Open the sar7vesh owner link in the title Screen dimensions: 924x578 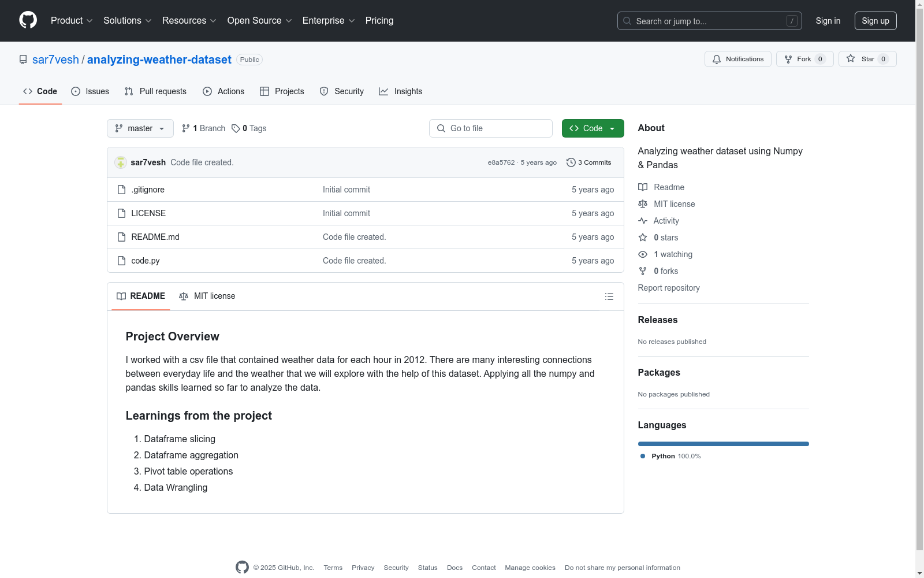(55, 60)
